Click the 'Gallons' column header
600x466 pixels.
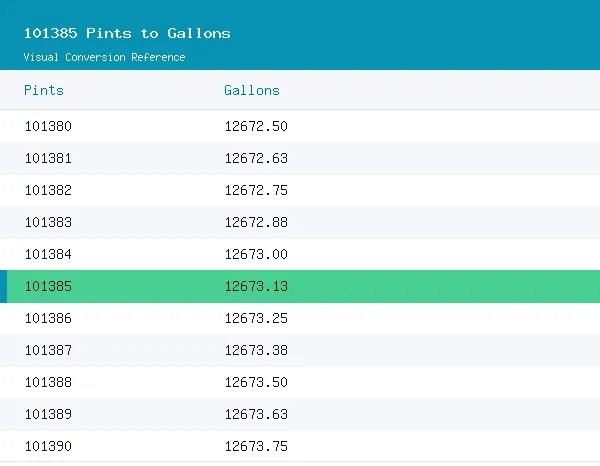(252, 90)
